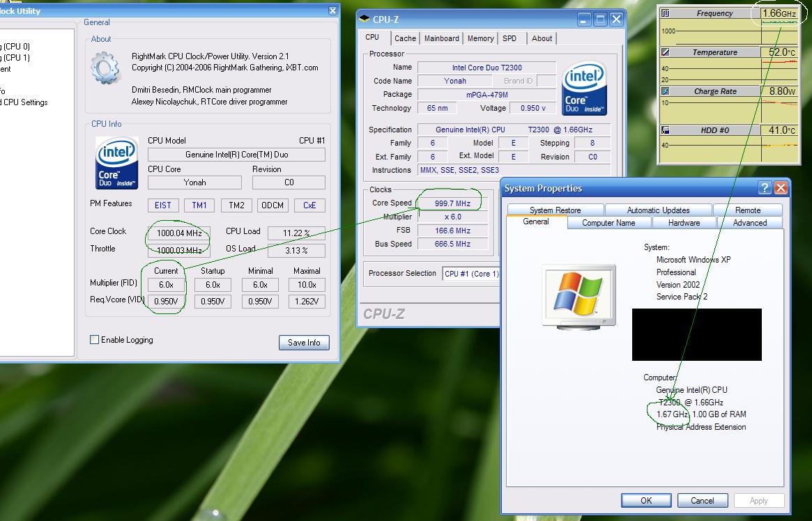Viewport: 812px width, 521px height.
Task: Click the HDD #0 icon in gadget
Action: click(x=666, y=130)
